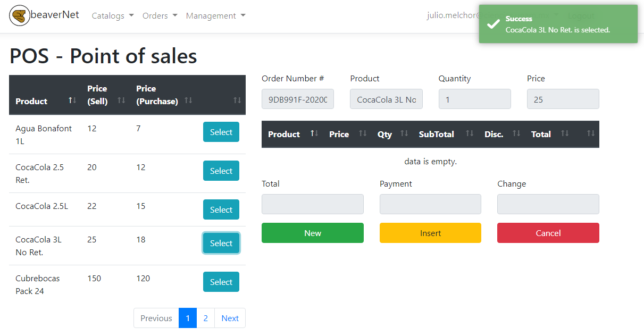Sort the Disc. column

pos(517,134)
